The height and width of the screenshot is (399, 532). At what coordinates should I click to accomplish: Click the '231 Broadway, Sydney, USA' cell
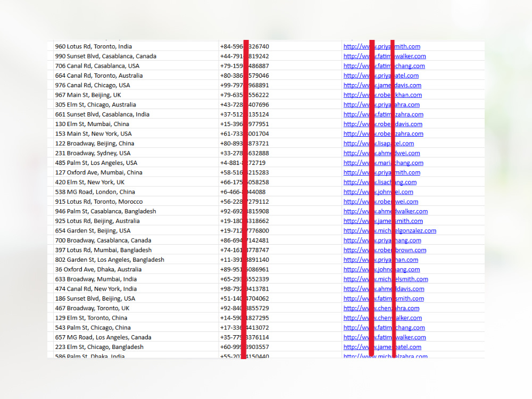click(x=93, y=153)
